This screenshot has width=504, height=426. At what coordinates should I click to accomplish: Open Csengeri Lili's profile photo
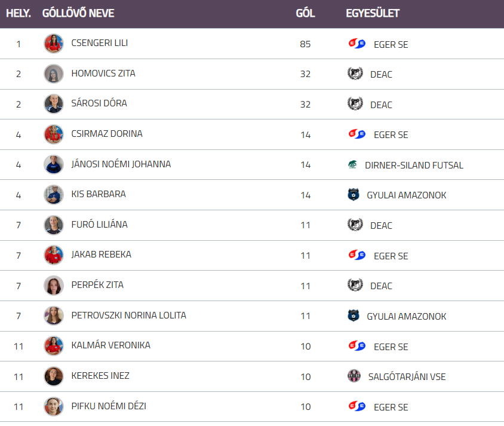(x=54, y=44)
